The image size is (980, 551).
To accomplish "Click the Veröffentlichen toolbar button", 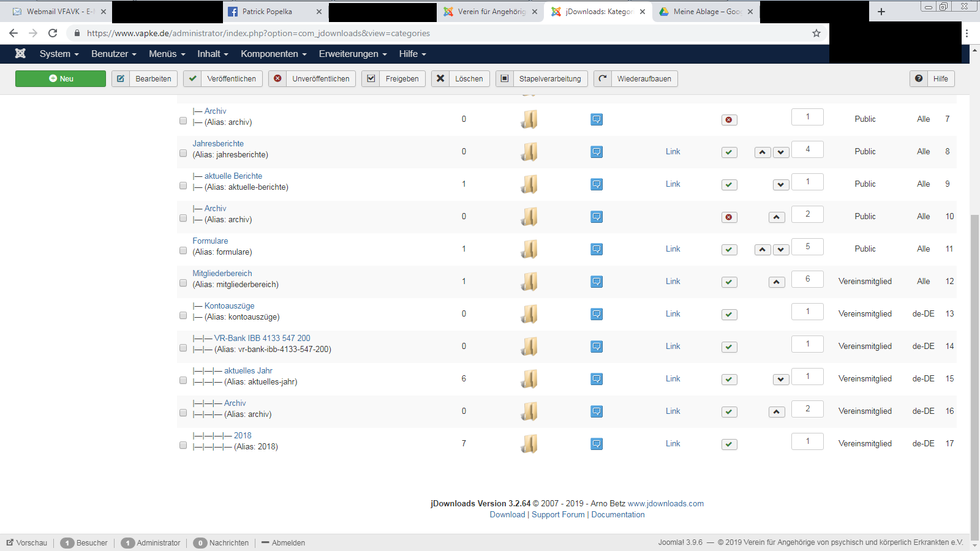I will 223,78.
